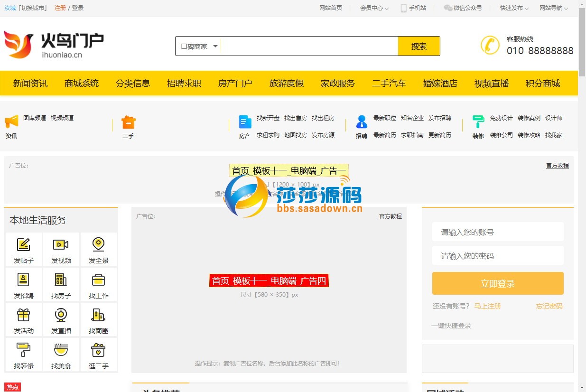Open the 找商圈 buildings icon
586x392 pixels.
pos(98,315)
